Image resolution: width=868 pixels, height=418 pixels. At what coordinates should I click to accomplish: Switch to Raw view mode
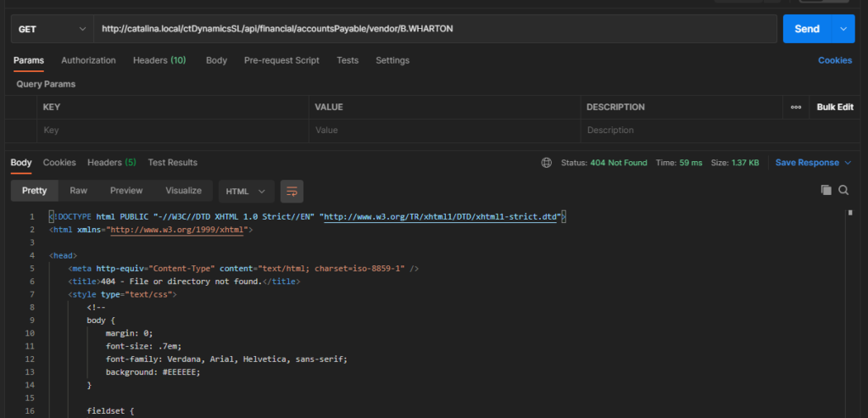79,191
